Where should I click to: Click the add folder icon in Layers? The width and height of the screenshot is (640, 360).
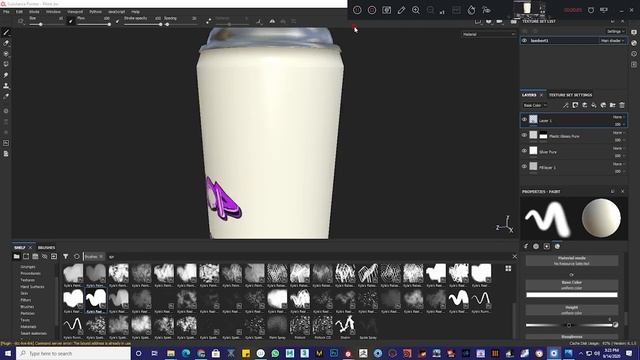tap(613, 105)
